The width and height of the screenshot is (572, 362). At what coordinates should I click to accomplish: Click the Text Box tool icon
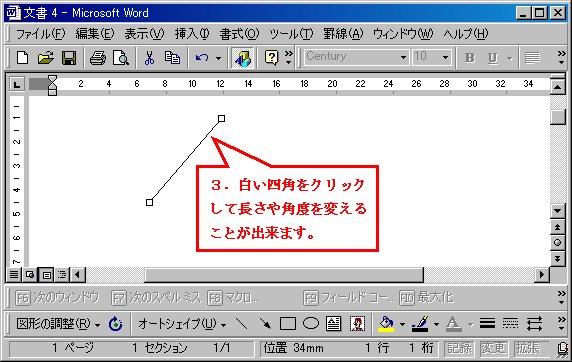click(333, 324)
